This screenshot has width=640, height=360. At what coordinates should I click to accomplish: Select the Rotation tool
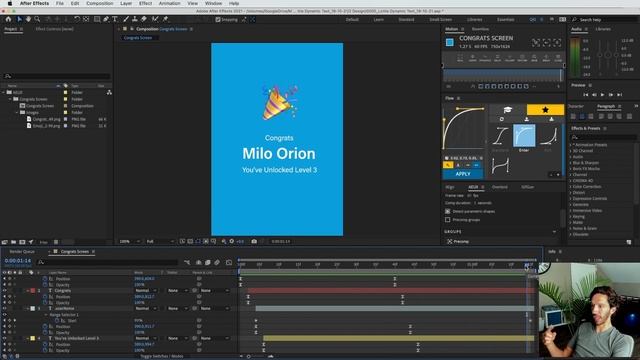tap(77, 19)
